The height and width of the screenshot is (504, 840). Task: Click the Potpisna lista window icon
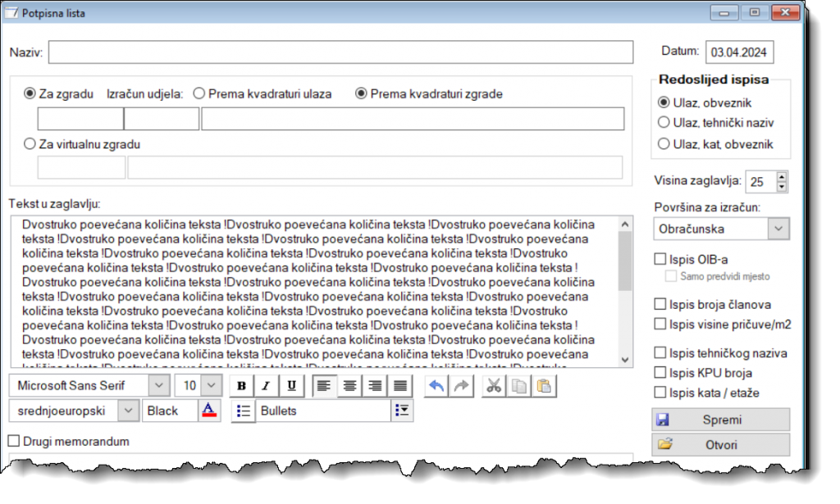click(x=11, y=12)
